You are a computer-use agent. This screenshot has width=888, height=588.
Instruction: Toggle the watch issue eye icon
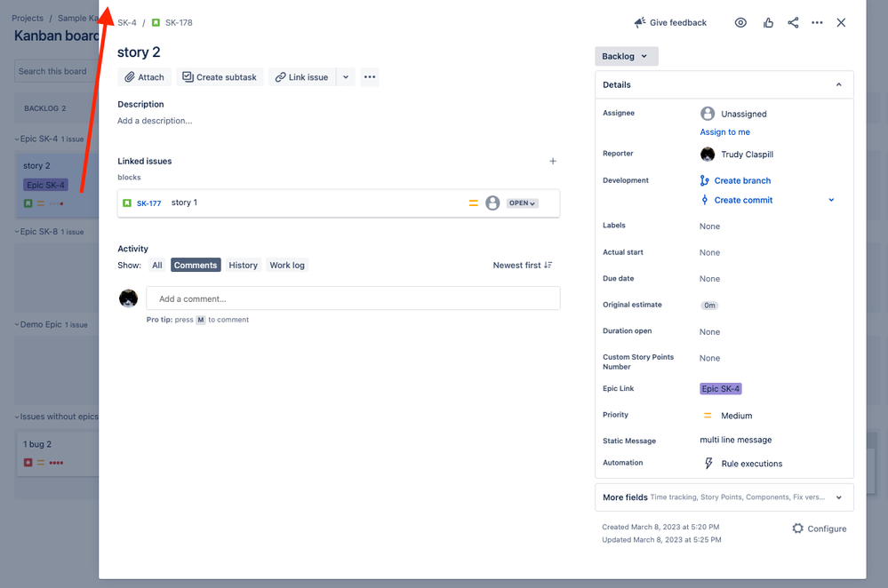(740, 22)
